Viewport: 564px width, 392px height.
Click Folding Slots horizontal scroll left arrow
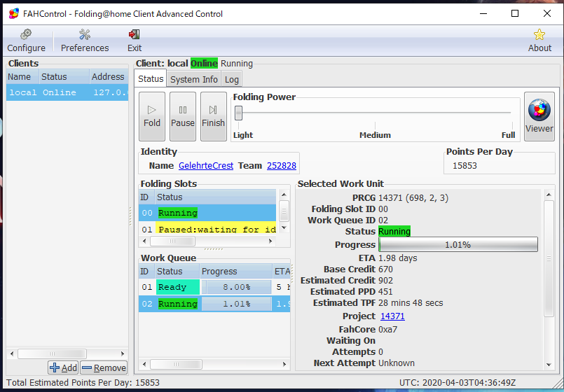coord(144,241)
